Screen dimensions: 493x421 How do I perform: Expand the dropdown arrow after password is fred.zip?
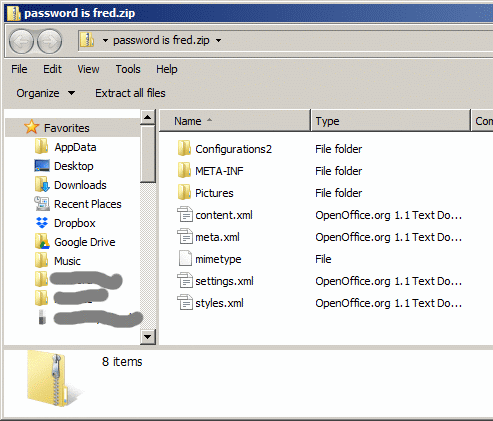pos(218,41)
